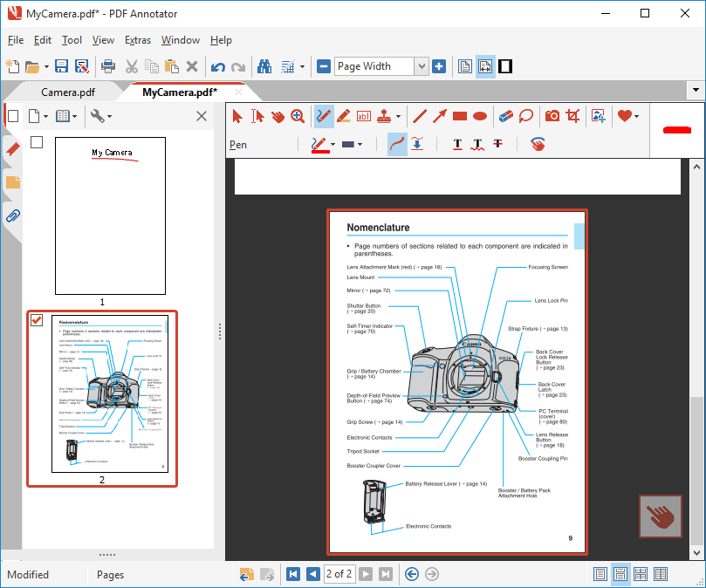The image size is (706, 588).
Task: Select the Marker highlighter tool
Action: (344, 116)
